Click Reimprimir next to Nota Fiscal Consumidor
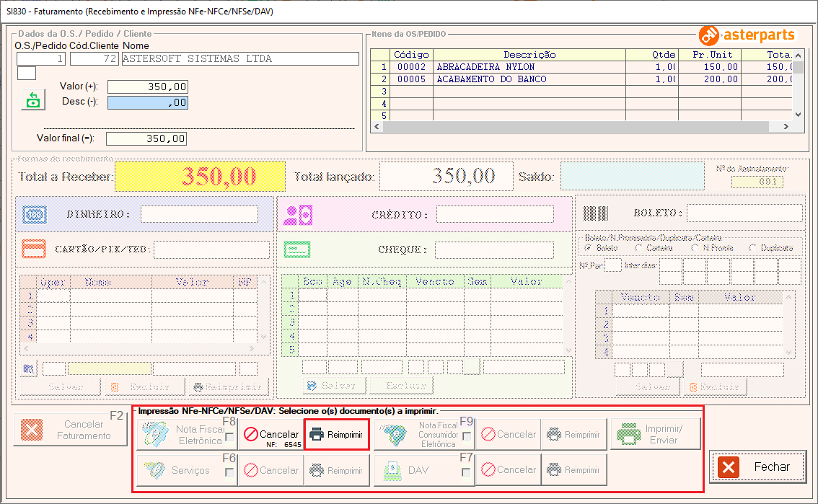818x504 pixels. coord(574,434)
